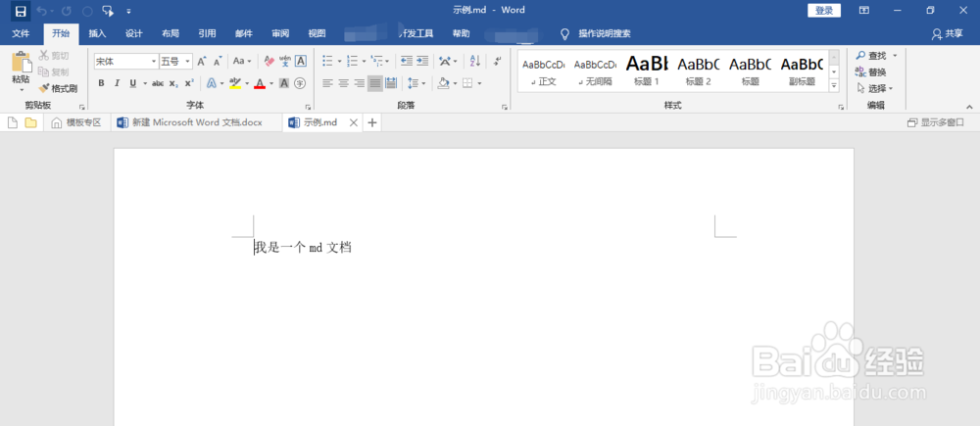Open the font name 宋体 dropdown
980x426 pixels.
click(154, 62)
